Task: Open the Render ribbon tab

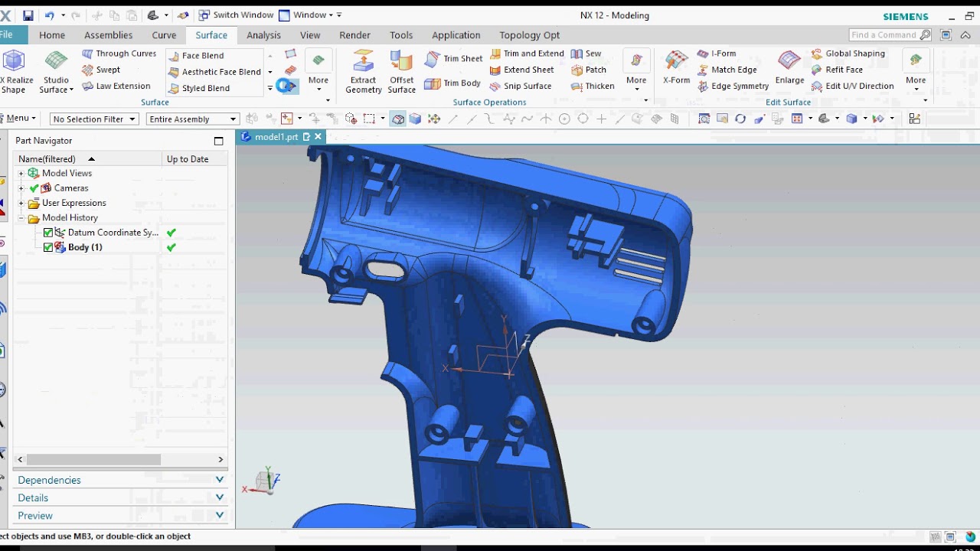Action: pyautogui.click(x=354, y=35)
